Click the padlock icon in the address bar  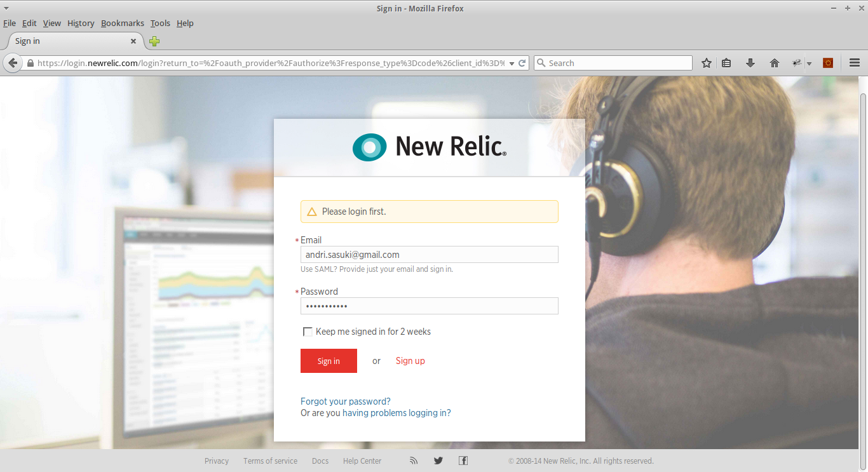(x=29, y=63)
